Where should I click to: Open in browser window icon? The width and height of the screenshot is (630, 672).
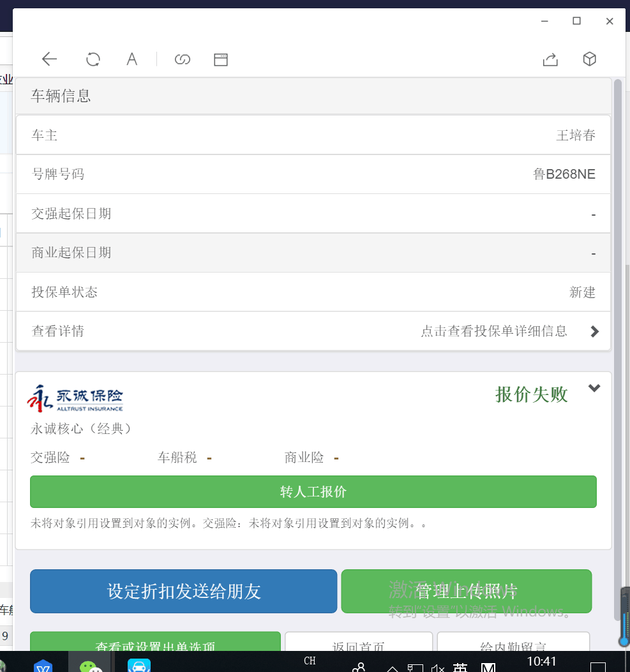(x=221, y=59)
